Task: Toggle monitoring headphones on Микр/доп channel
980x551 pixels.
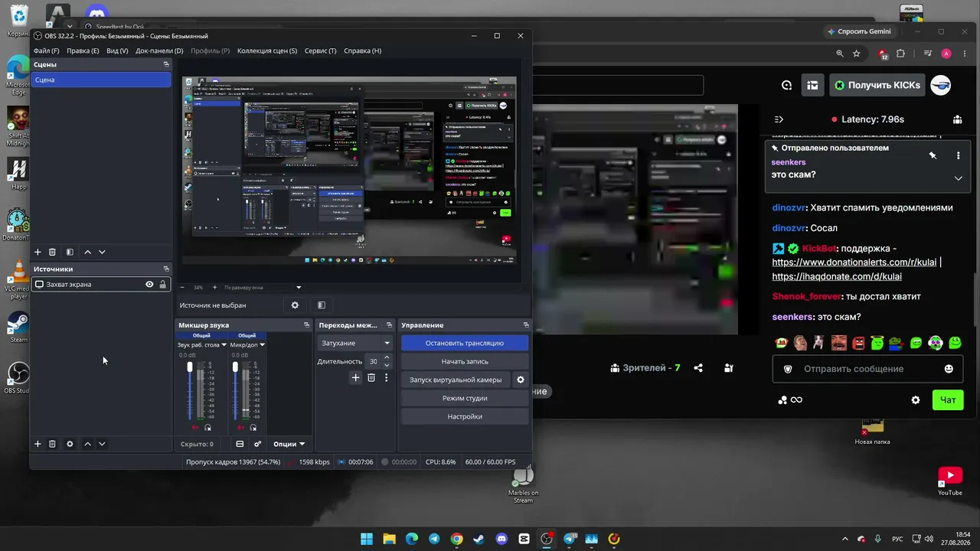Action: 253,427
